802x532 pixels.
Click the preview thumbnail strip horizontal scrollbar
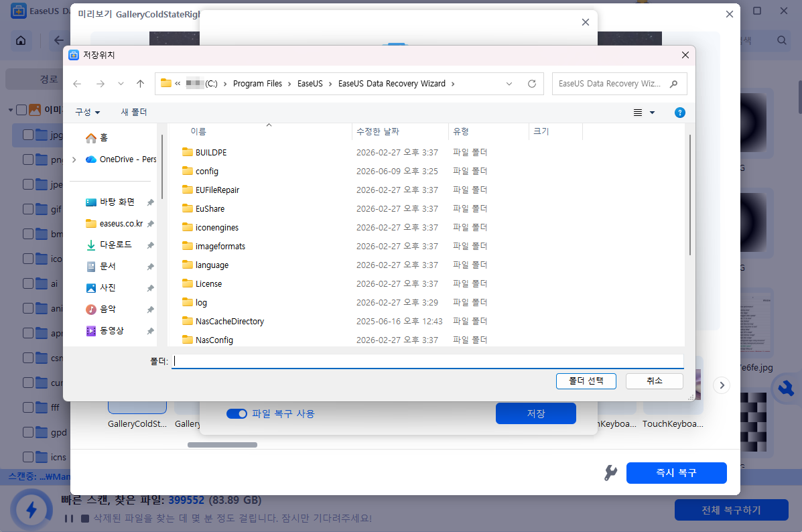[x=222, y=445]
